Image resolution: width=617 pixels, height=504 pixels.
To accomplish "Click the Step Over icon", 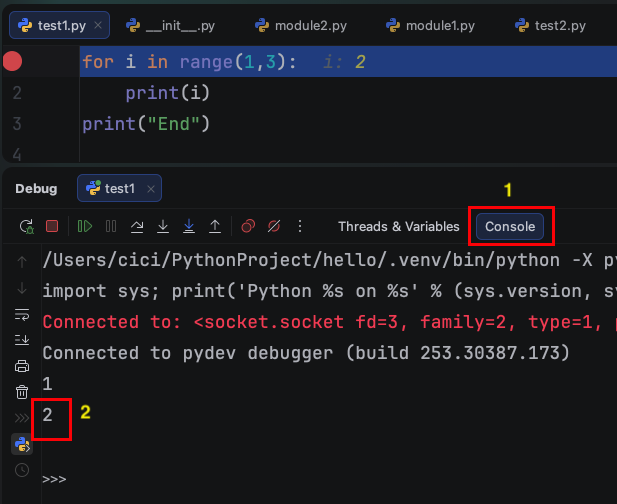I will (137, 227).
